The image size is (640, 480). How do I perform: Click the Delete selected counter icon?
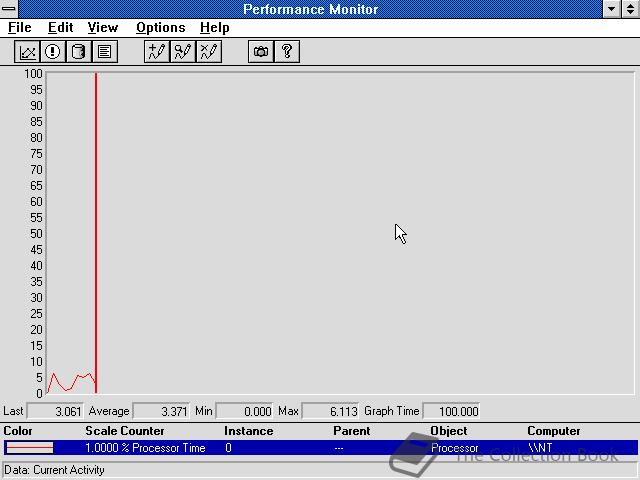[x=209, y=52]
